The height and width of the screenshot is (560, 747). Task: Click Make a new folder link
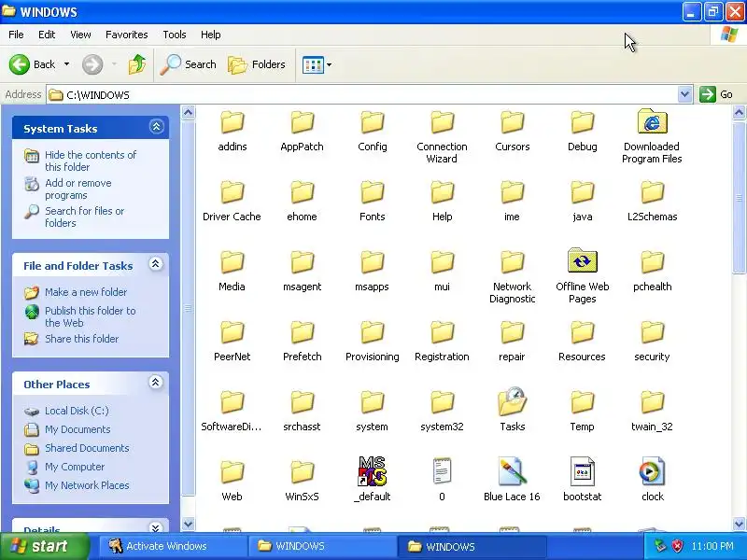[86, 292]
